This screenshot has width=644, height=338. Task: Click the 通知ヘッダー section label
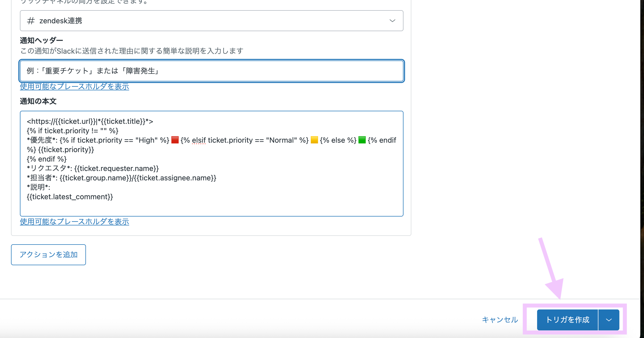click(x=41, y=40)
